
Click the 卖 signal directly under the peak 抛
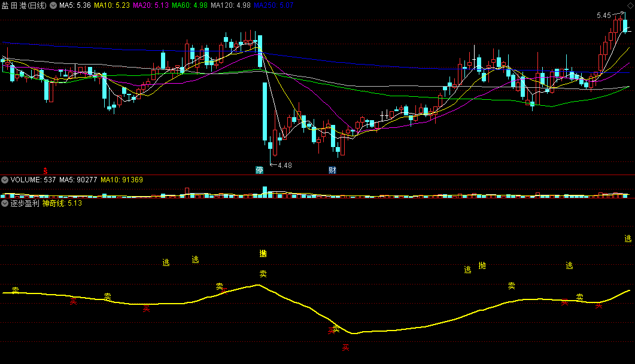263,274
